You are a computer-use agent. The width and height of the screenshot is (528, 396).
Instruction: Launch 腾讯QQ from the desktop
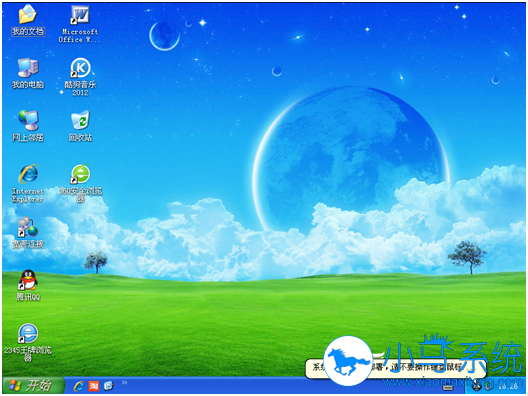coord(28,285)
